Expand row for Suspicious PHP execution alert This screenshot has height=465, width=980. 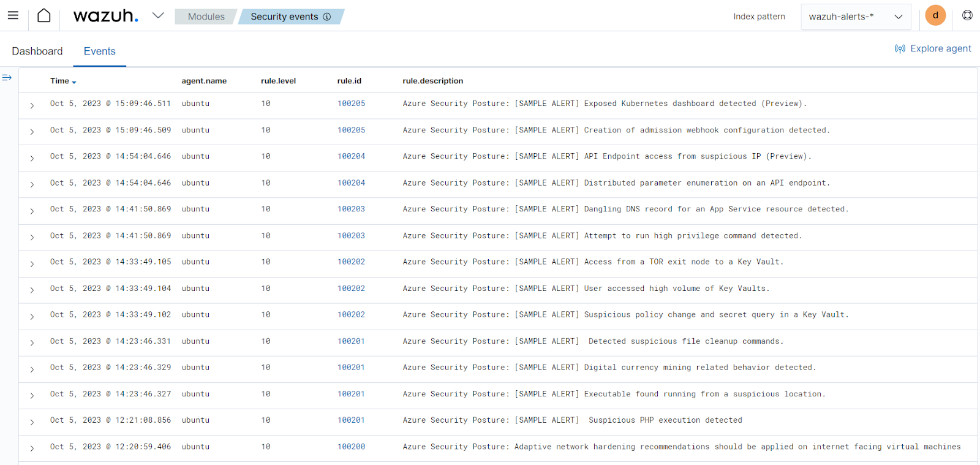[32, 422]
